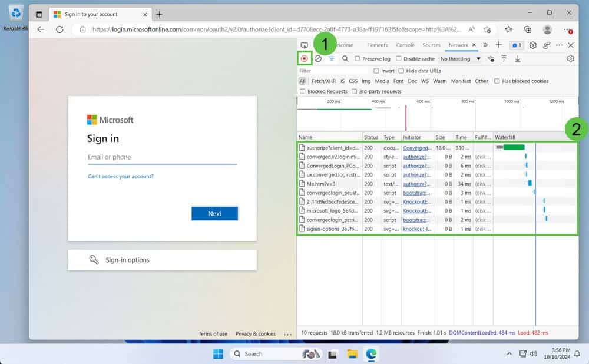Sort requests by Status column header
The height and width of the screenshot is (364, 589).
(x=371, y=137)
